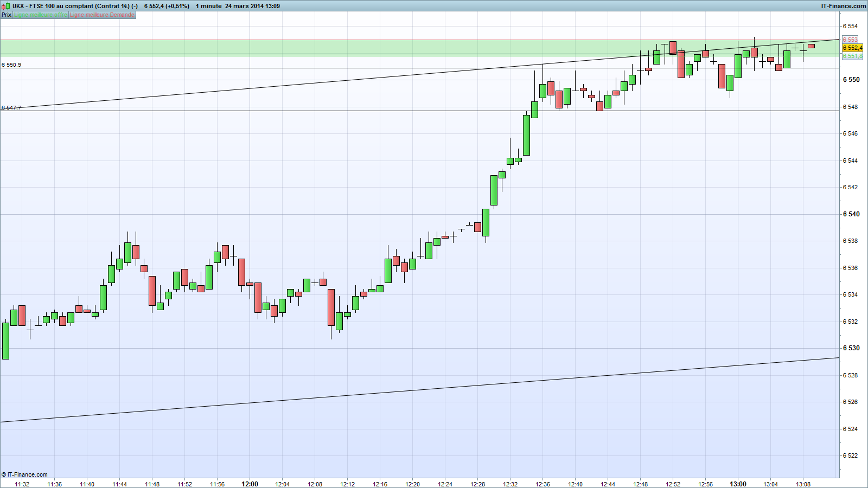Click the 6 554 price axis label
The height and width of the screenshot is (488, 868).
(850, 26)
